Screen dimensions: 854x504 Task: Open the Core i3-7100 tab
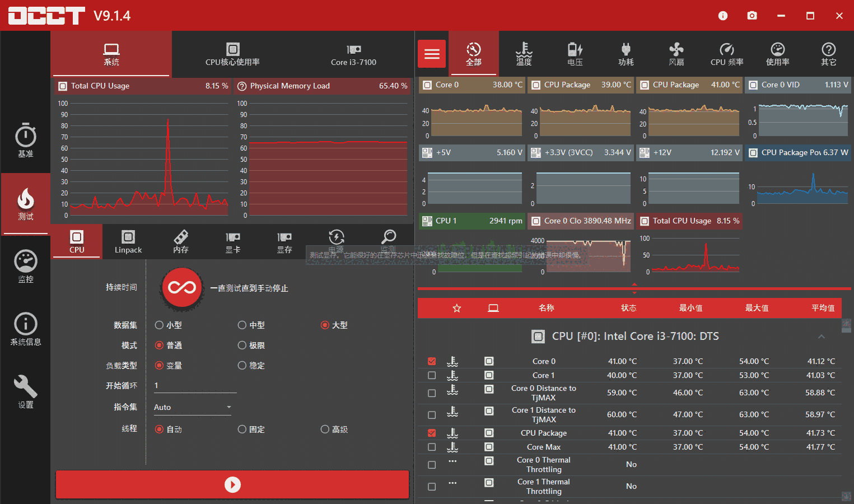(x=353, y=54)
